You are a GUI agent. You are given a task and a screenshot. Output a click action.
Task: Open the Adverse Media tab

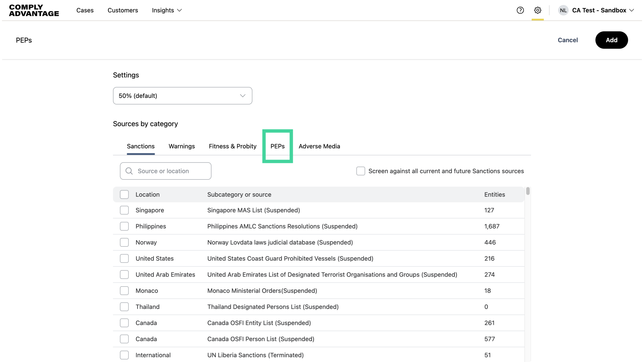tap(319, 146)
